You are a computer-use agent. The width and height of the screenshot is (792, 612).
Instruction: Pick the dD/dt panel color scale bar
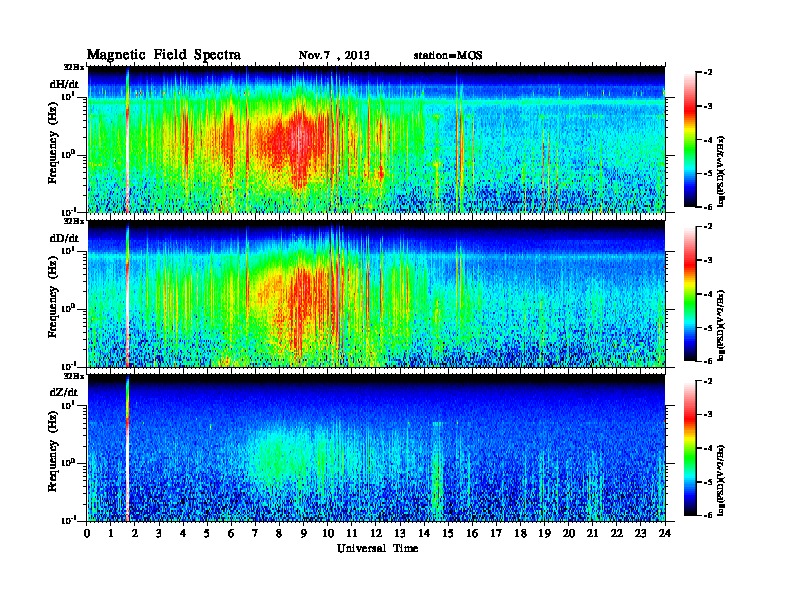click(689, 293)
